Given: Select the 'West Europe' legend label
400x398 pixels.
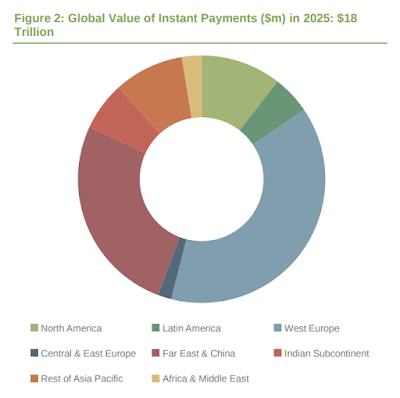Looking at the screenshot, I should [312, 328].
